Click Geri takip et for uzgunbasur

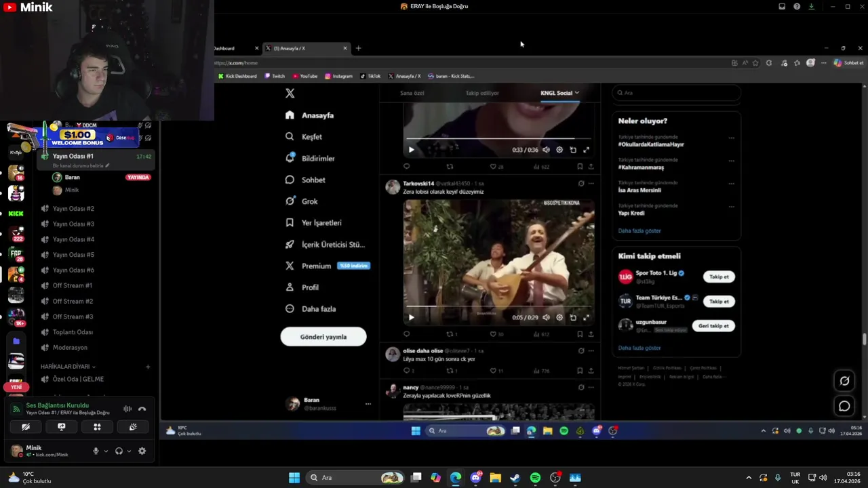point(713,326)
